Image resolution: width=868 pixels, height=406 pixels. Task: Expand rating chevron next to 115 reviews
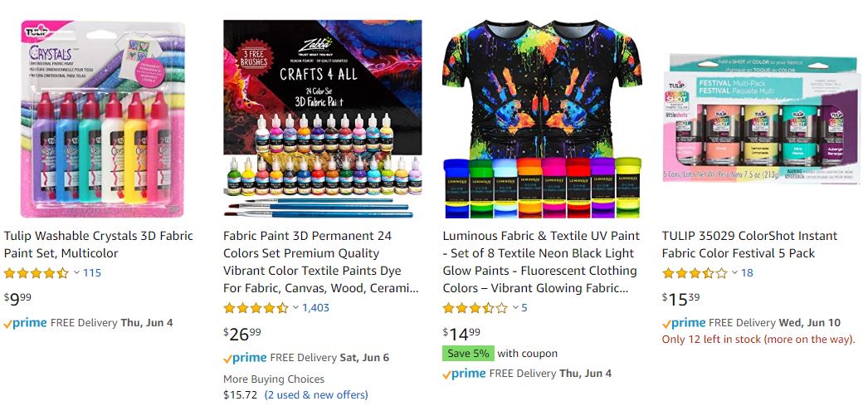pos(76,272)
